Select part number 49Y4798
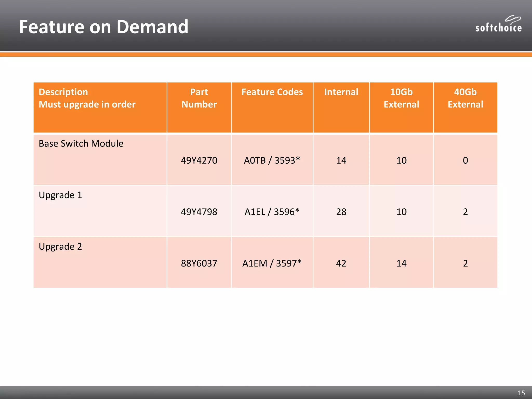This screenshot has height=399, width=532. (199, 212)
